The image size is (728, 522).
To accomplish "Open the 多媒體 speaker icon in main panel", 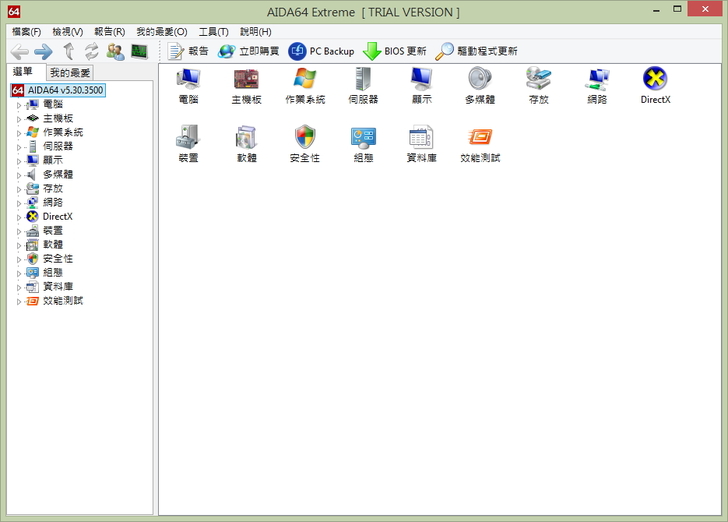I will pos(479,80).
